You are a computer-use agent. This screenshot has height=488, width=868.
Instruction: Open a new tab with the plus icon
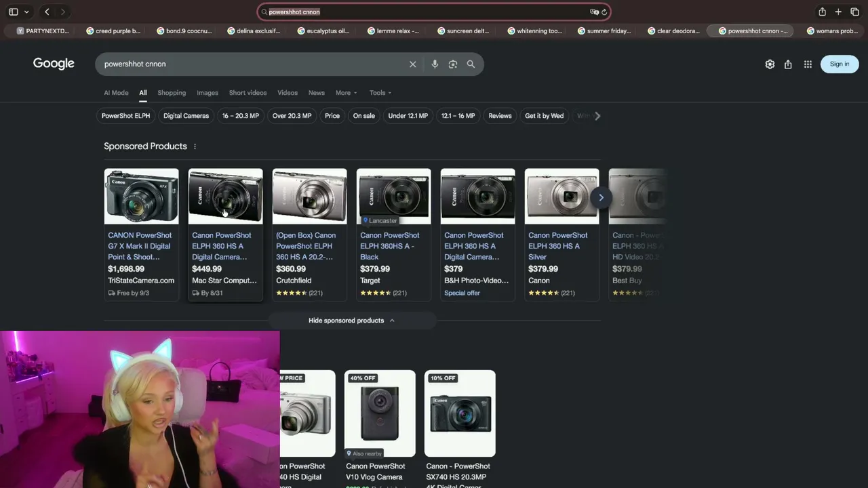838,12
